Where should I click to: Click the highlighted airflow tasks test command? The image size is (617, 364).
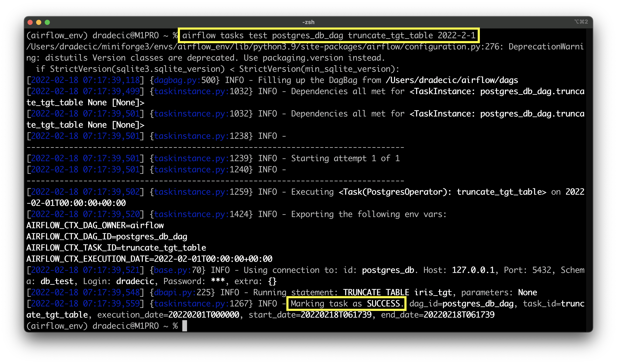coord(329,36)
